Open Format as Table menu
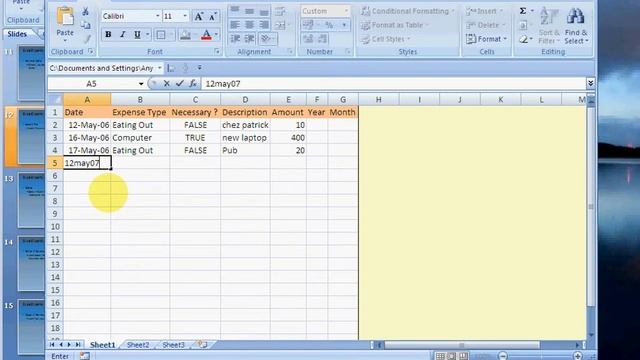Viewport: 640px width, 360px height. click(x=394, y=25)
